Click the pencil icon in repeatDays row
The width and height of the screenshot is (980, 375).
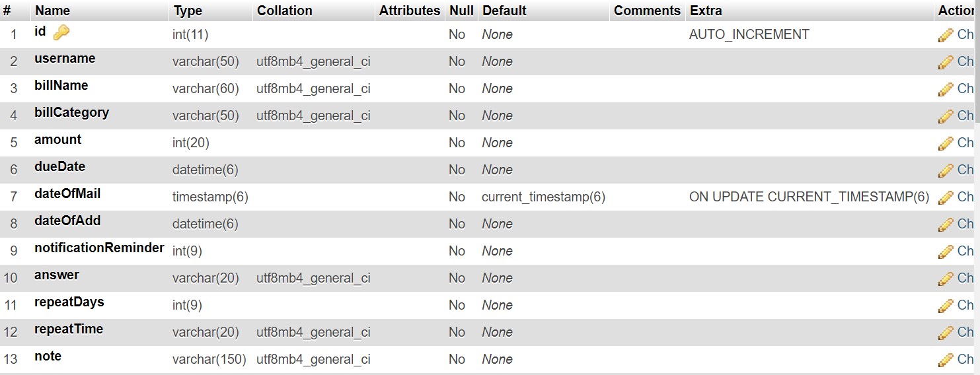click(946, 306)
